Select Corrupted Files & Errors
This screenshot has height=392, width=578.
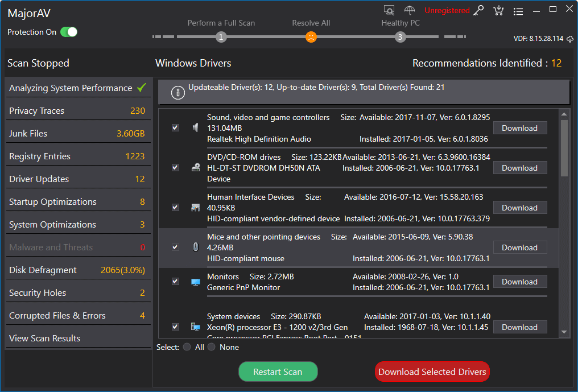click(x=78, y=316)
